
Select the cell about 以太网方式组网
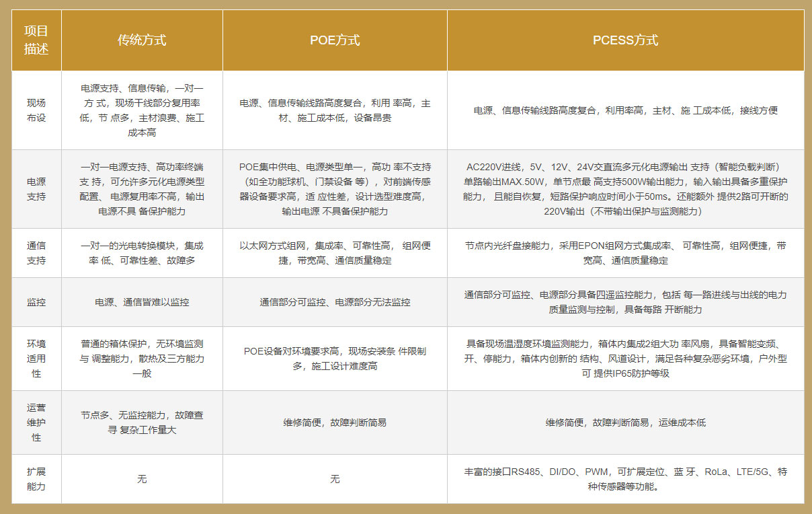pyautogui.click(x=335, y=253)
